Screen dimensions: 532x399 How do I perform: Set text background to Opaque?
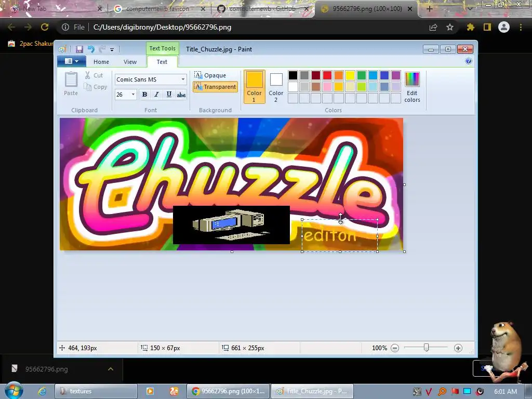(x=210, y=75)
